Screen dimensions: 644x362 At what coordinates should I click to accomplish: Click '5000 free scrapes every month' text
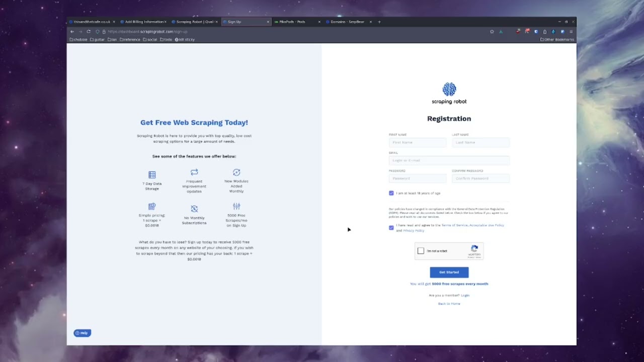point(460,284)
